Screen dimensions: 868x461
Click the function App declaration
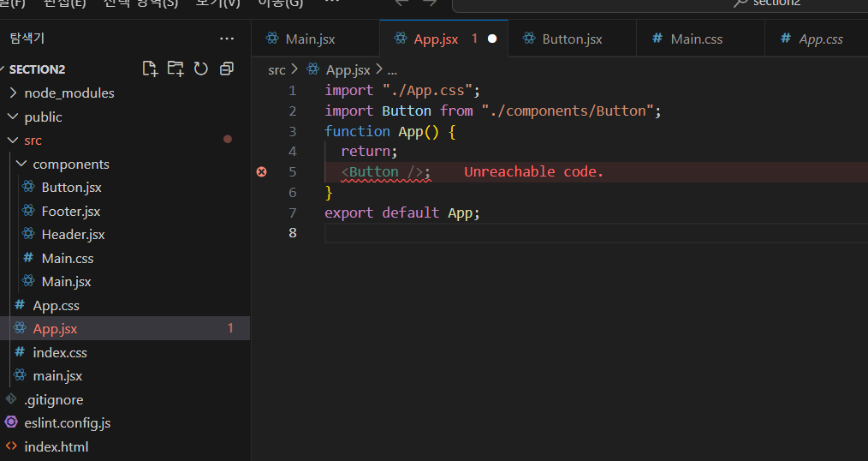click(x=389, y=131)
